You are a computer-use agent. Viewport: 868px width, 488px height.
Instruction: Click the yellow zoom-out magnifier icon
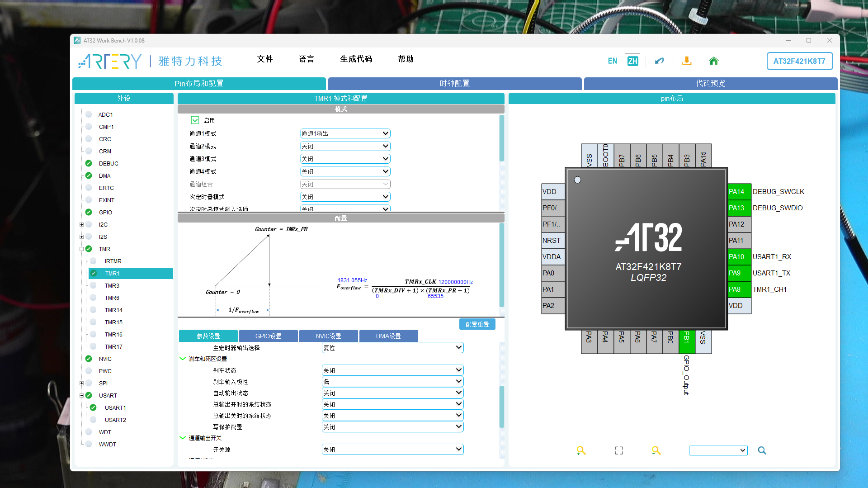pos(656,450)
